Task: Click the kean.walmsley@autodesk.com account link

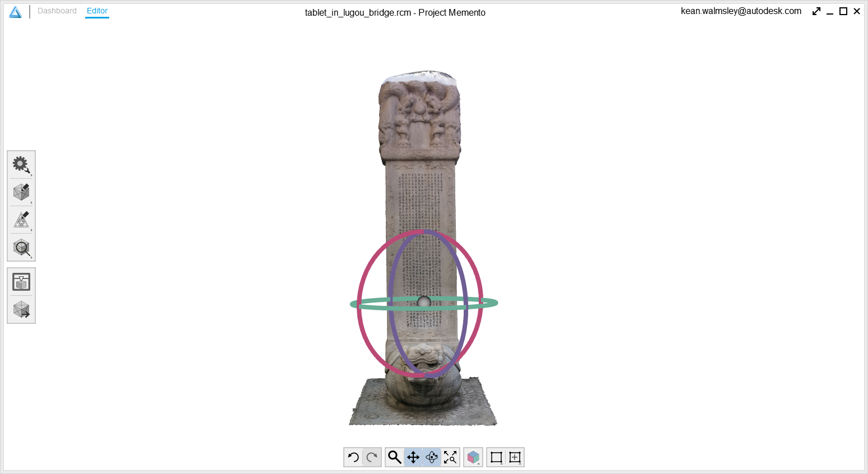Action: [x=741, y=11]
